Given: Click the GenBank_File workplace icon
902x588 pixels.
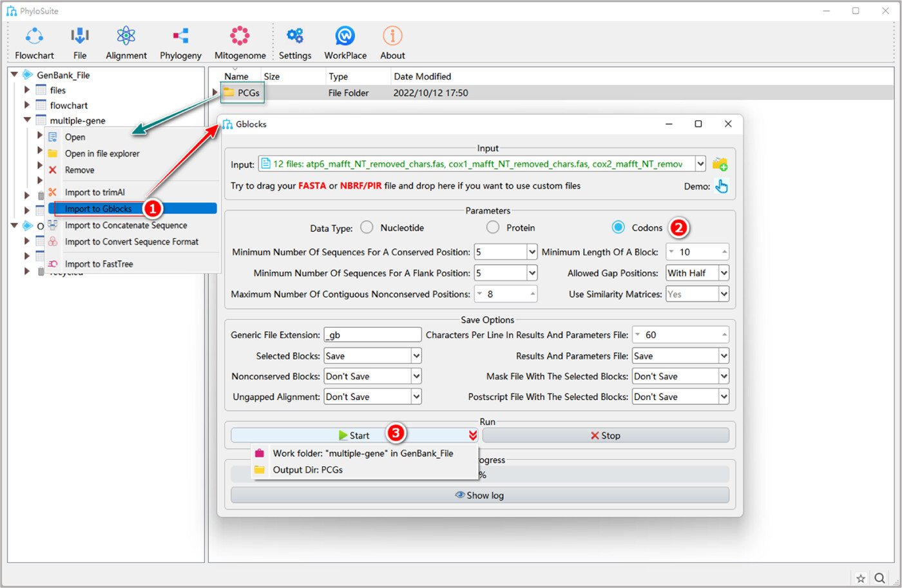Looking at the screenshot, I should 28,75.
